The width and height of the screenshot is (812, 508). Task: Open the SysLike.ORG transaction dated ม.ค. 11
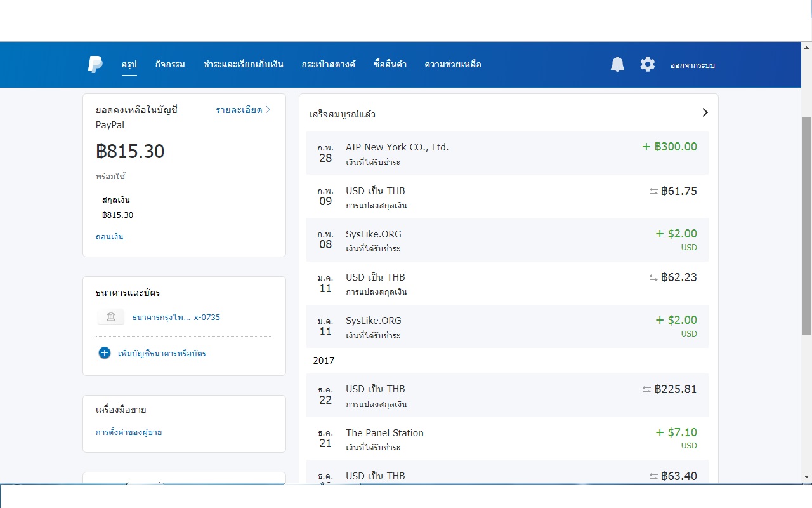click(507, 326)
